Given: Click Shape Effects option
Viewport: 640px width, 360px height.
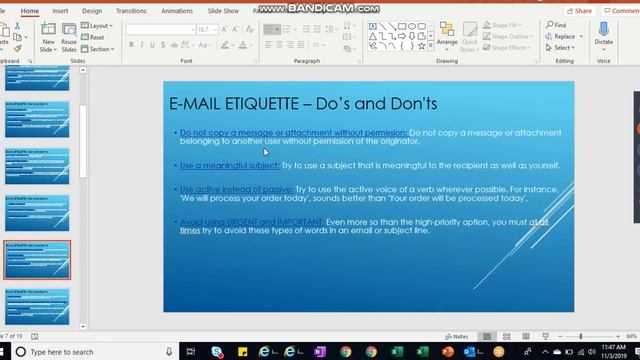Looking at the screenshot, I should (x=507, y=48).
